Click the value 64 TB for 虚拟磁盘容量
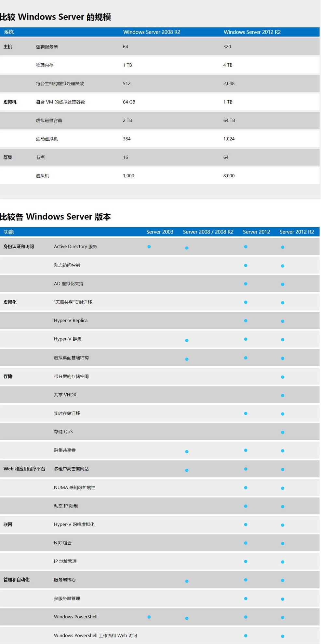Image resolution: width=321 pixels, height=644 pixels. tap(229, 120)
